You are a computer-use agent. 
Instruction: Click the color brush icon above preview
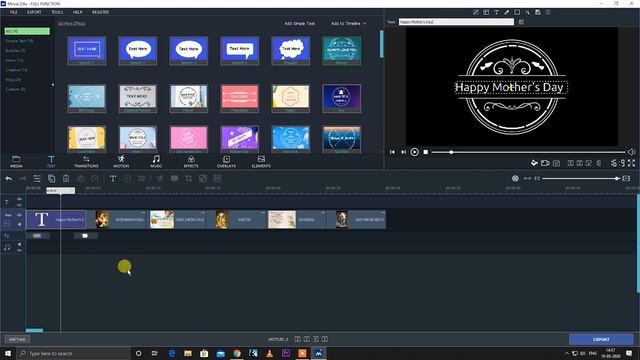[507, 12]
